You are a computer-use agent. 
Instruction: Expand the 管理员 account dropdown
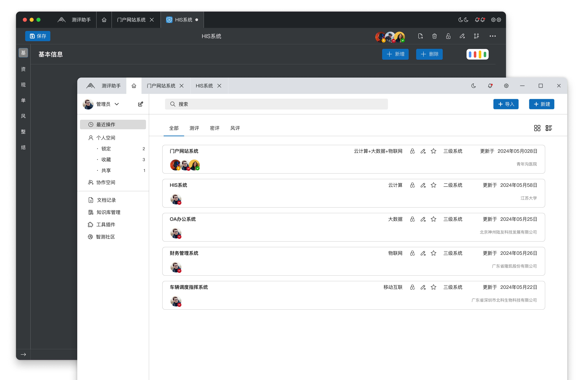pos(117,104)
